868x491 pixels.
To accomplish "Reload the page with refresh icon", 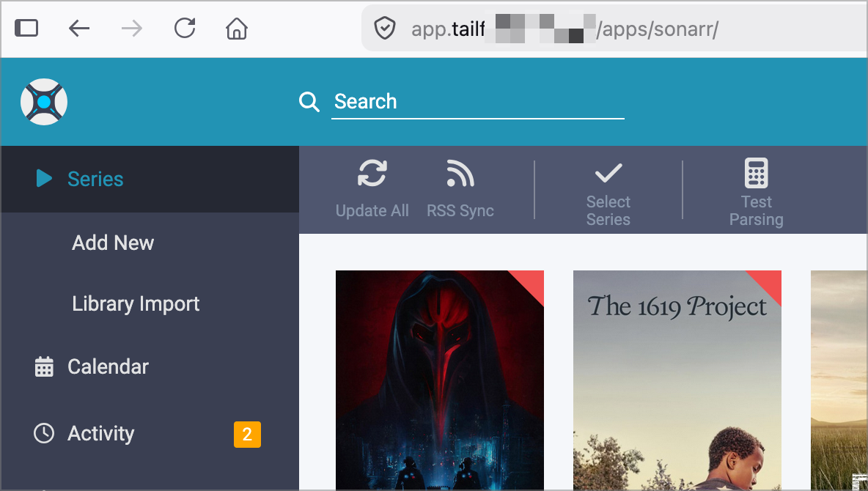I will (184, 28).
